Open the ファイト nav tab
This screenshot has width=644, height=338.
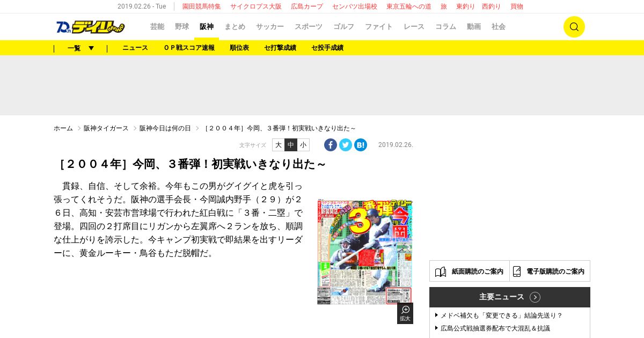379,27
